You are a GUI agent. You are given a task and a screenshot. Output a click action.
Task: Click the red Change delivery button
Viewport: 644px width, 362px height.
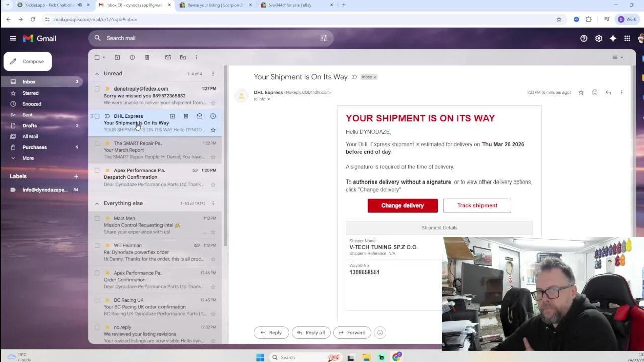[x=403, y=205]
